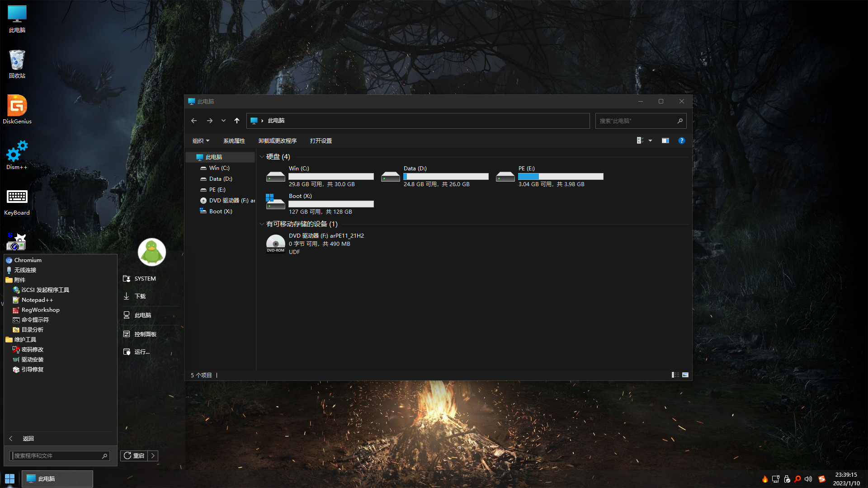Open the KeyBoard desktop icon
The height and width of the screenshot is (488, 868).
point(17,202)
